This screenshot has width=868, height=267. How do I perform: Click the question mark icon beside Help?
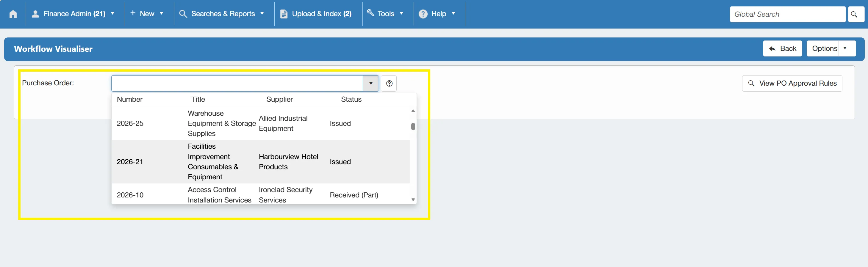pos(423,14)
